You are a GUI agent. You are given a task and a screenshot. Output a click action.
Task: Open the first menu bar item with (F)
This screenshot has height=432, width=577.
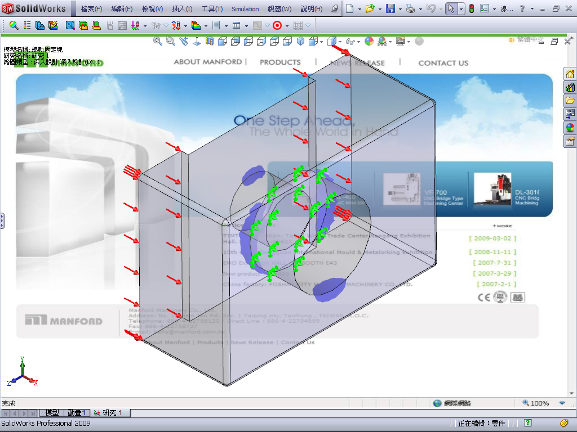(91, 9)
